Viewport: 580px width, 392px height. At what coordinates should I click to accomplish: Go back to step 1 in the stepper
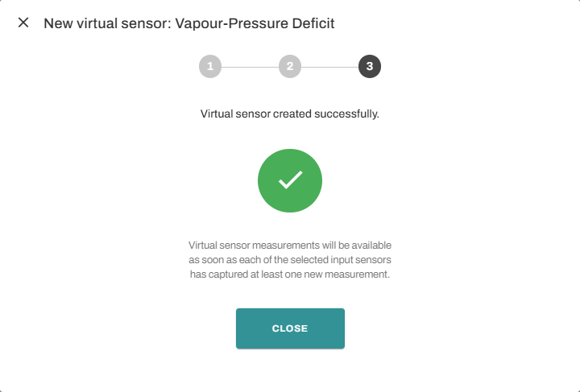point(210,67)
